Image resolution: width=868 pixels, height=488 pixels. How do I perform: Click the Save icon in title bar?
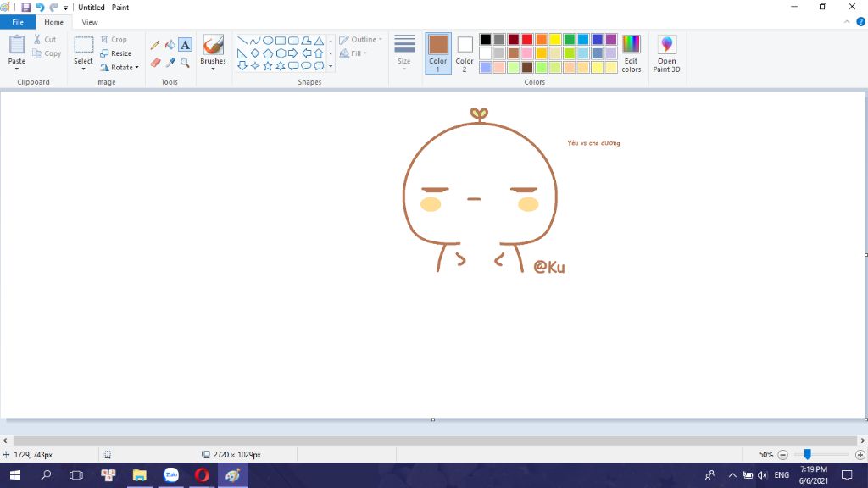click(x=25, y=8)
